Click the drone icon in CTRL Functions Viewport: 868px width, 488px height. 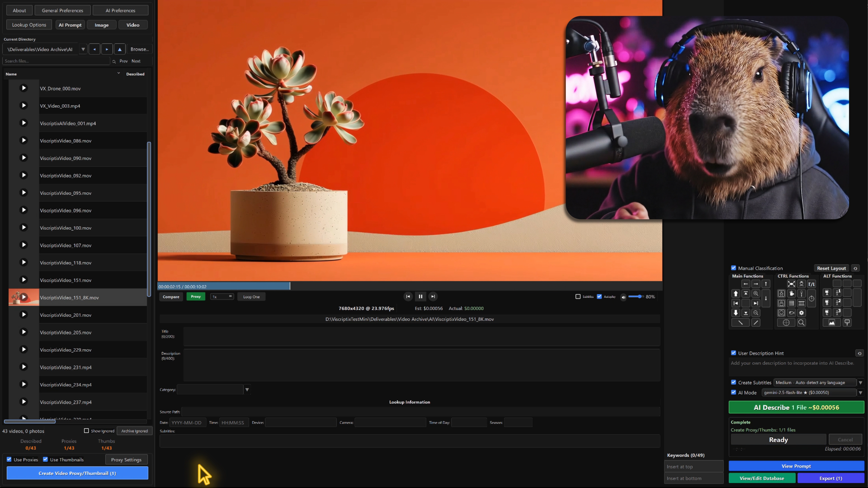click(x=792, y=284)
